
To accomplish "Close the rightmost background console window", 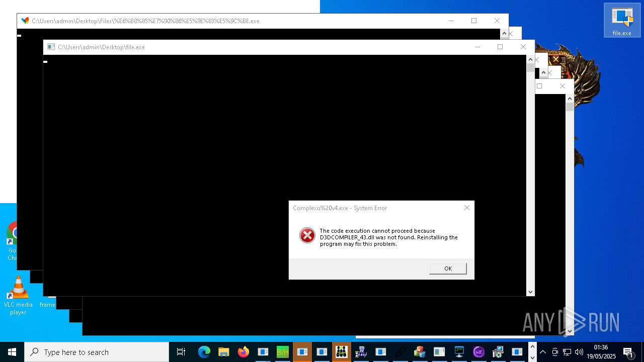I will coord(562,86).
